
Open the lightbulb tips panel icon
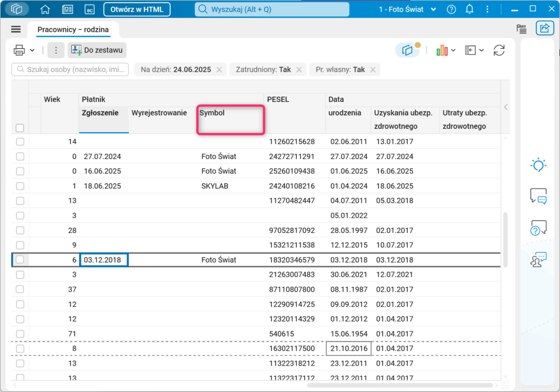[538, 165]
